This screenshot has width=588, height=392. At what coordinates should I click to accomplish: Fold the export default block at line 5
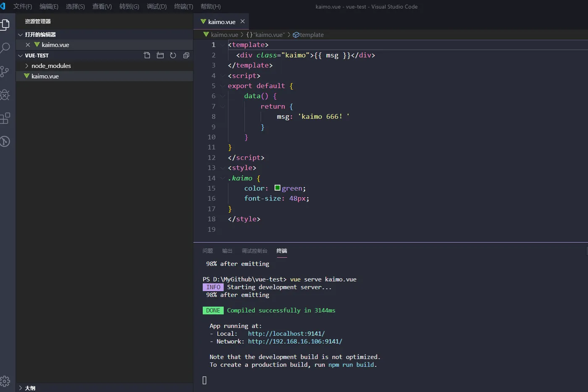click(x=223, y=86)
